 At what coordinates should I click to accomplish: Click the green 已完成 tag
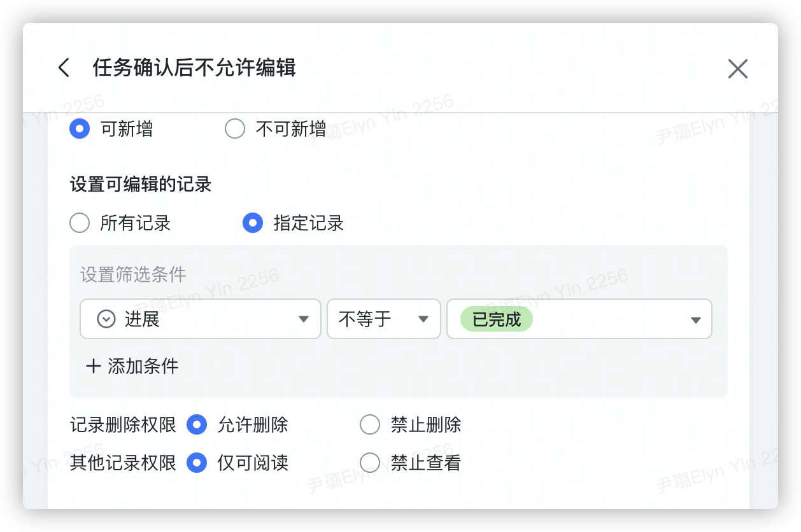pos(497,319)
